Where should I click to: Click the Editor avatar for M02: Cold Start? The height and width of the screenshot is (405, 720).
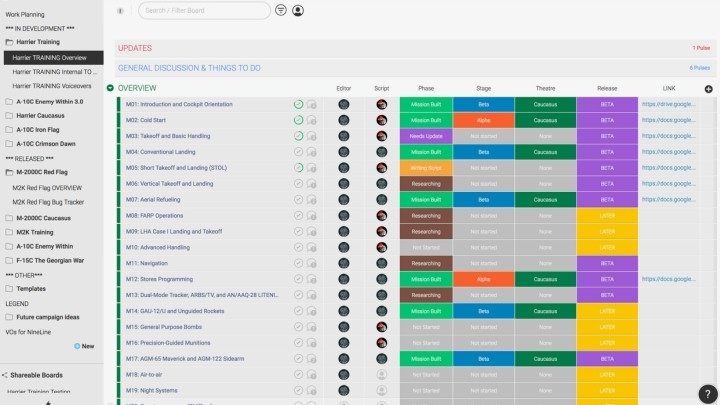(x=344, y=120)
